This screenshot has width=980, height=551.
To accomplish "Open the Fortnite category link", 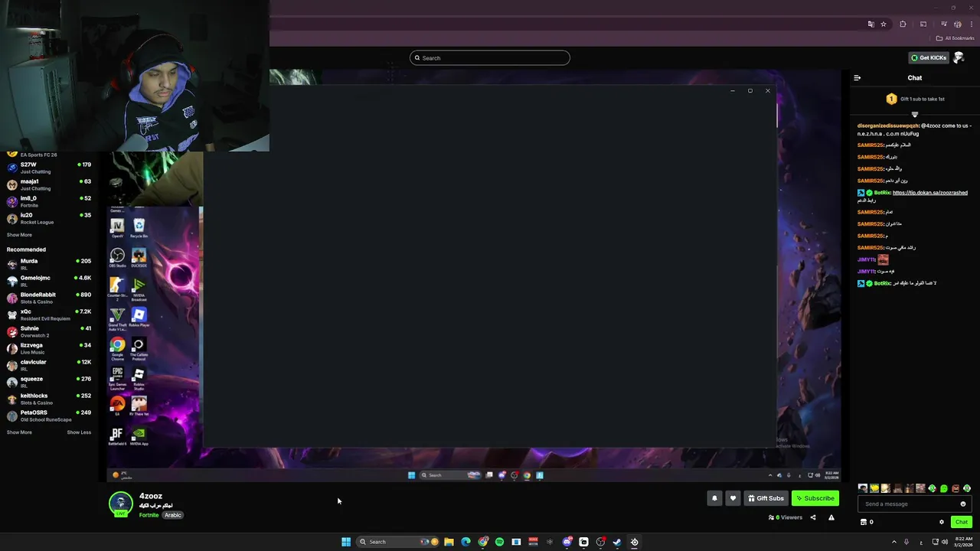I will click(149, 515).
